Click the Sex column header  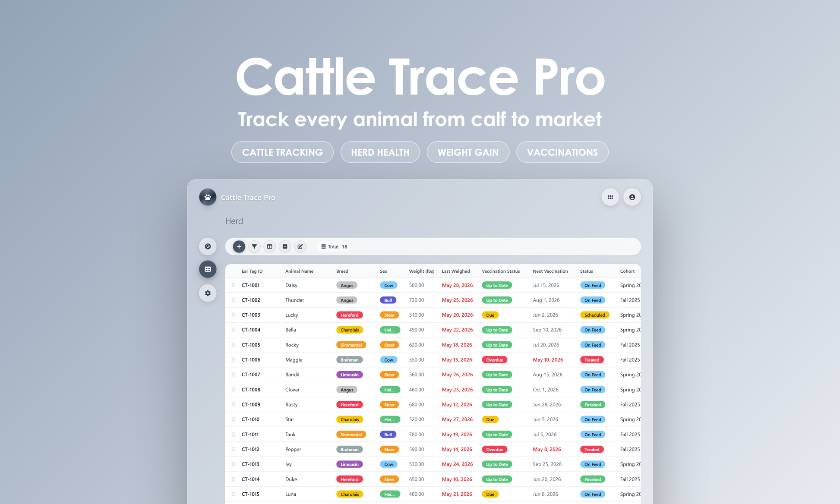coord(383,271)
